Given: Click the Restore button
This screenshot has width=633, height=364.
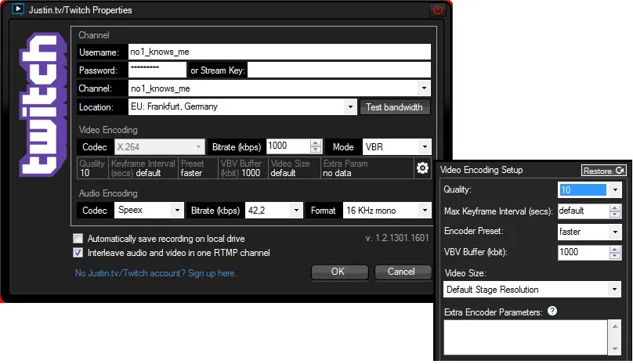Looking at the screenshot, I should (603, 171).
